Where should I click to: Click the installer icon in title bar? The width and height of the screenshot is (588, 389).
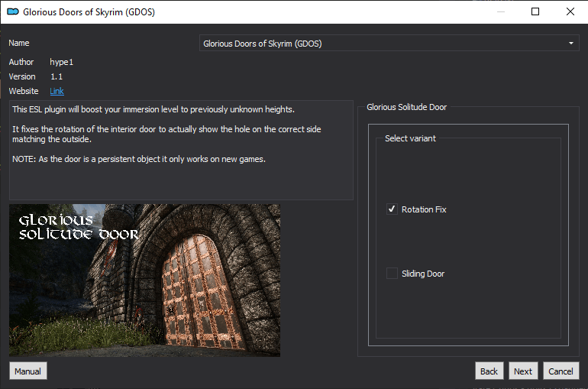(13, 12)
